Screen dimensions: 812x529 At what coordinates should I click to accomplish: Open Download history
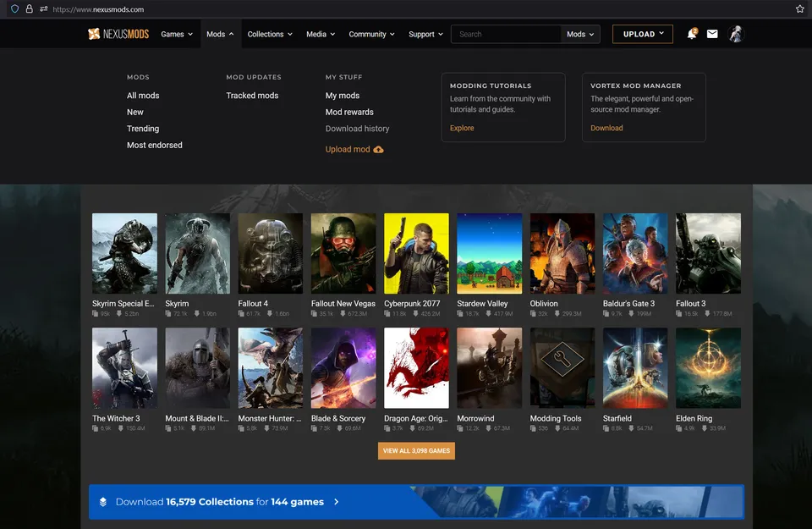point(357,129)
